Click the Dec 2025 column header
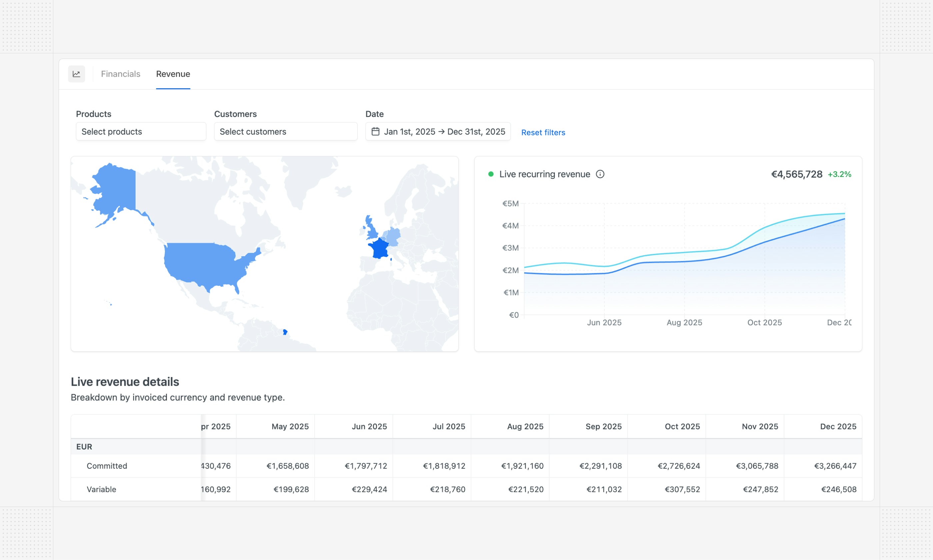 (x=838, y=426)
